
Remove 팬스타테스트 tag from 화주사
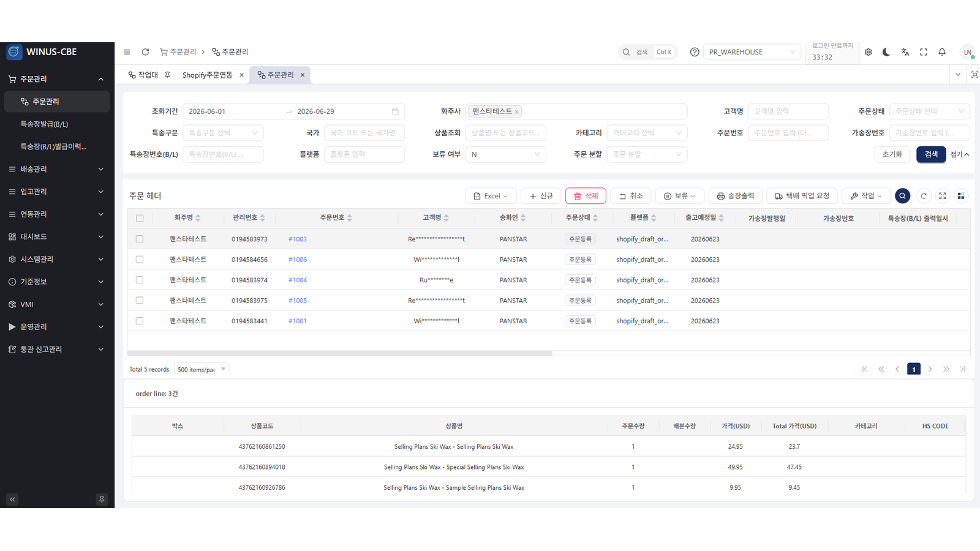point(516,111)
